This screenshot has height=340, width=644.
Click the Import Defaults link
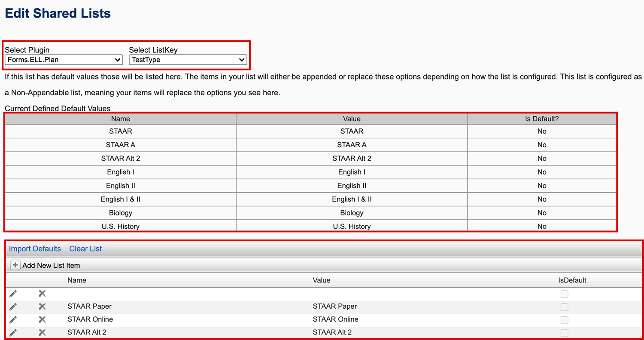[35, 249]
